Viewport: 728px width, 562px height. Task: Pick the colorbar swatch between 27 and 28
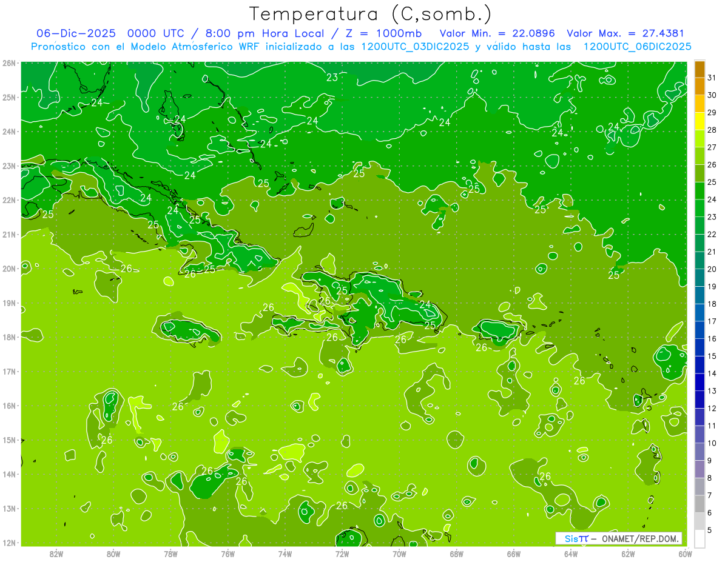point(699,138)
